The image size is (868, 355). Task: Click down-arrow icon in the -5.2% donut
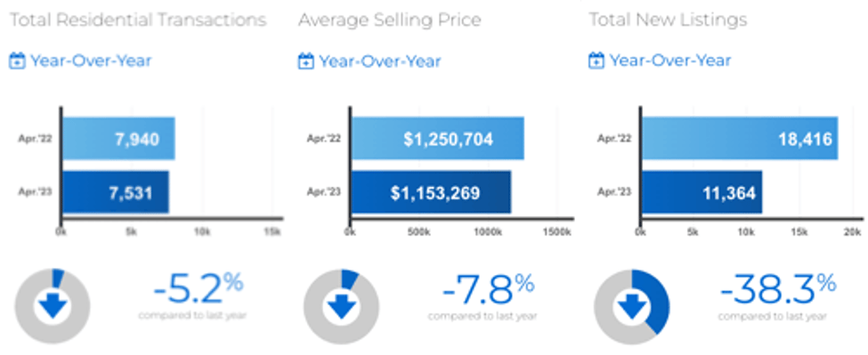tap(53, 306)
